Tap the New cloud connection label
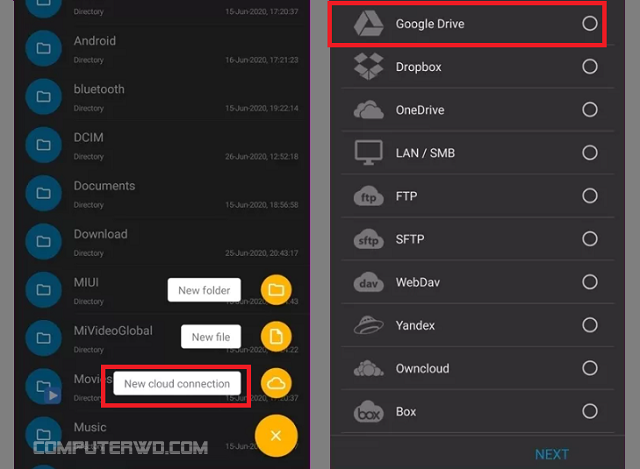Image resolution: width=640 pixels, height=469 pixels. click(177, 383)
